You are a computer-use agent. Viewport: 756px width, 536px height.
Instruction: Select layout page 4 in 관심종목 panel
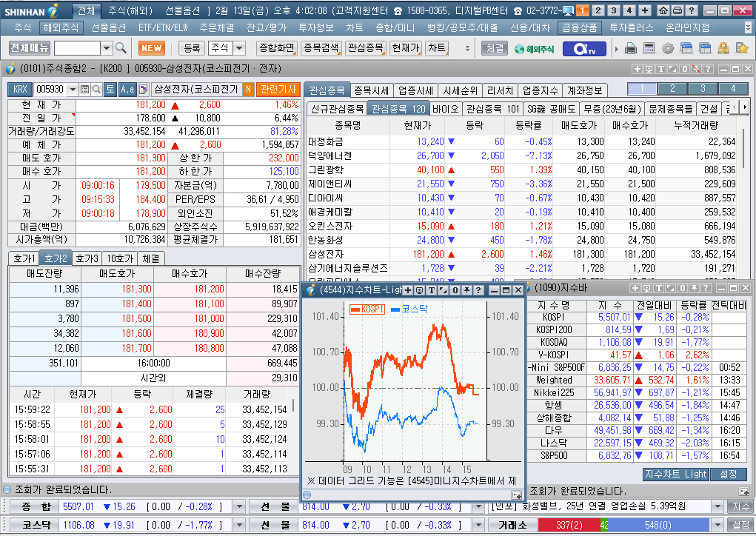pyautogui.click(x=733, y=89)
